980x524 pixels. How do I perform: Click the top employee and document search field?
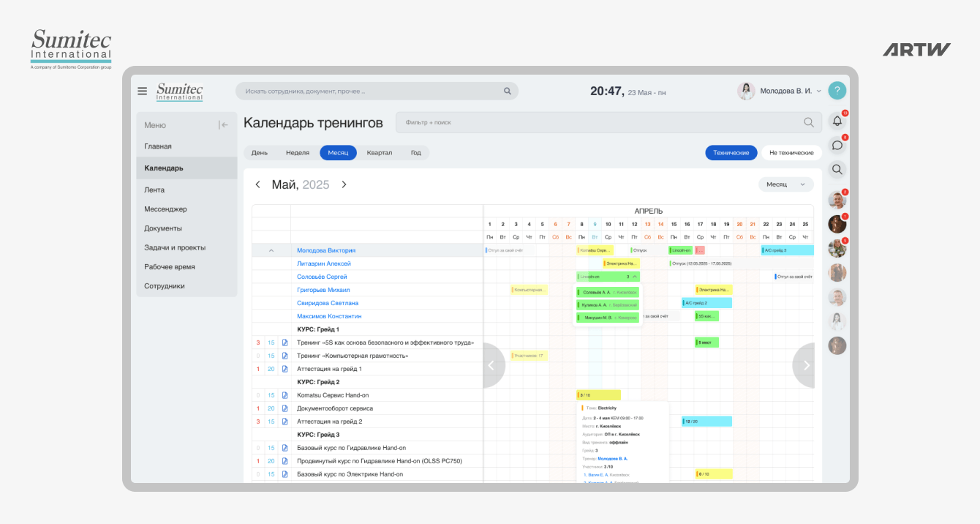pos(377,91)
